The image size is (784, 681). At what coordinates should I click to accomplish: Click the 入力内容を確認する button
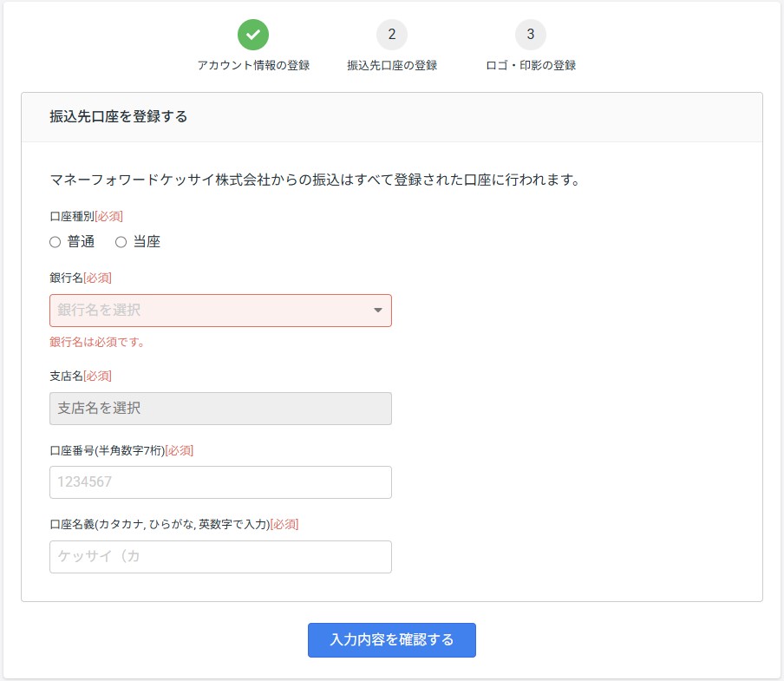(391, 640)
